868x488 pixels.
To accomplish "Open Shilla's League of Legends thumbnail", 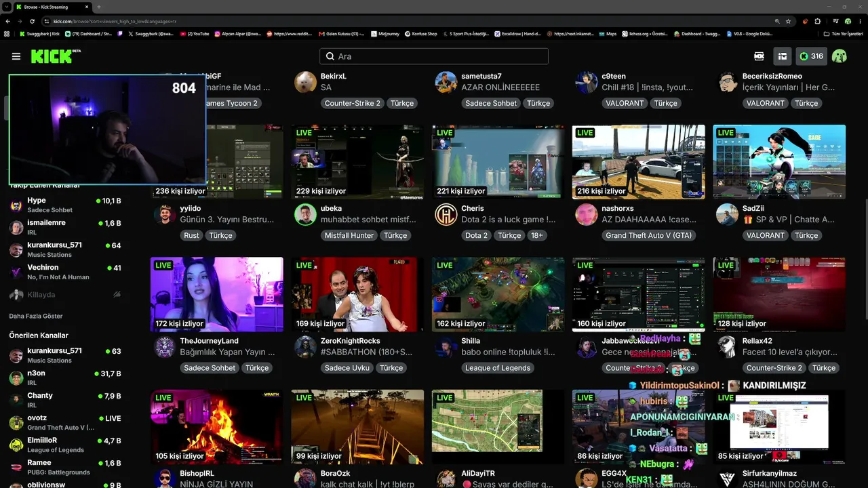I will tap(498, 294).
